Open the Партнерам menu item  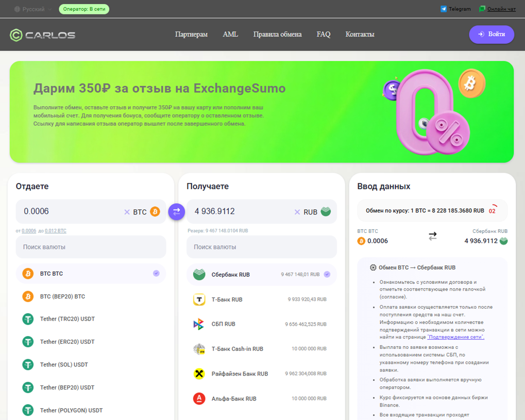(x=191, y=35)
